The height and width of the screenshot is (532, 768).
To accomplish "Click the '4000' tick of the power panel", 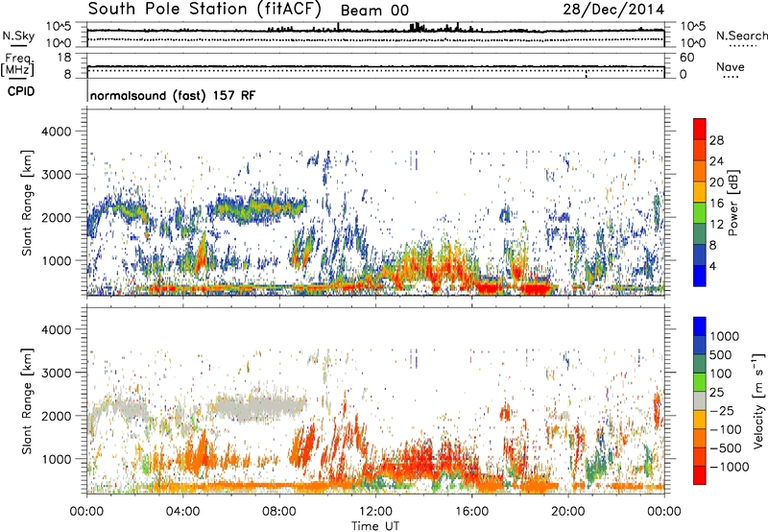I will (x=56, y=132).
